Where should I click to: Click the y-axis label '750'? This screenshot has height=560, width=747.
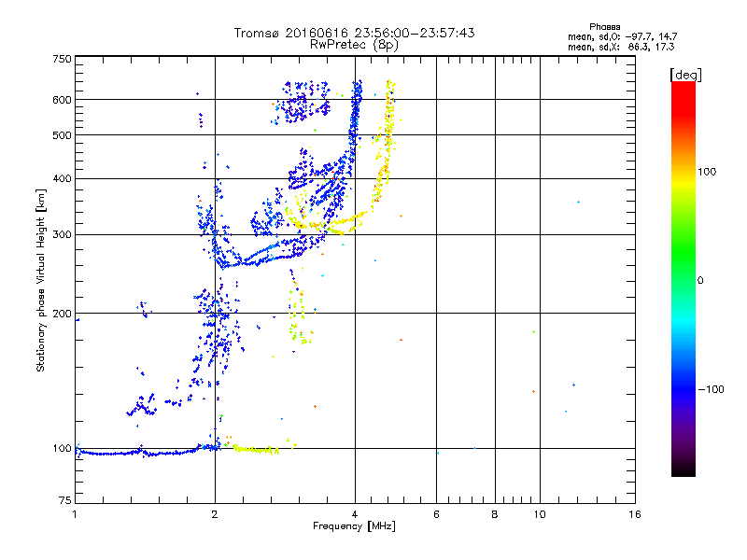(62, 59)
